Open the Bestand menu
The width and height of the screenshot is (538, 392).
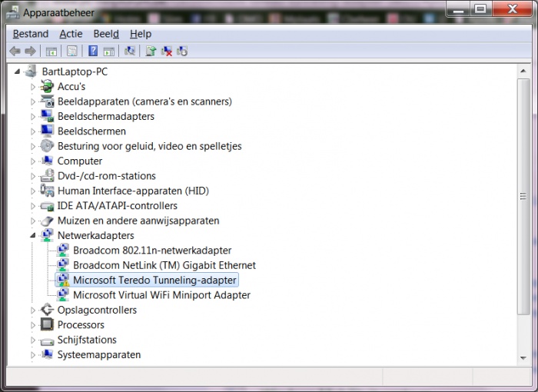31,34
